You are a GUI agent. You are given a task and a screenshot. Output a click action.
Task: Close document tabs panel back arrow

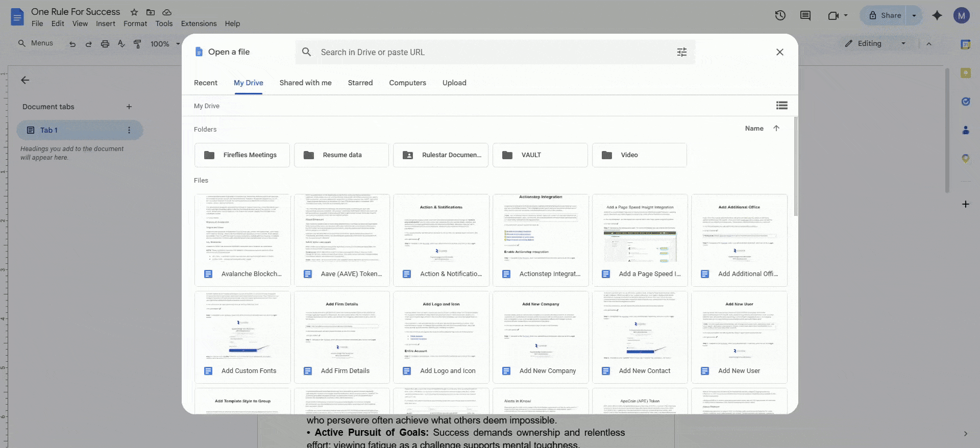(25, 80)
